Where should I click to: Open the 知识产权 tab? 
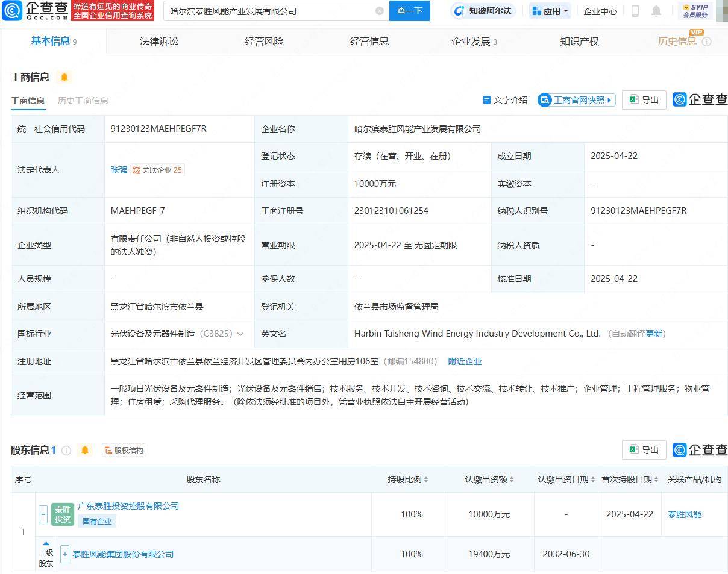[x=579, y=41]
